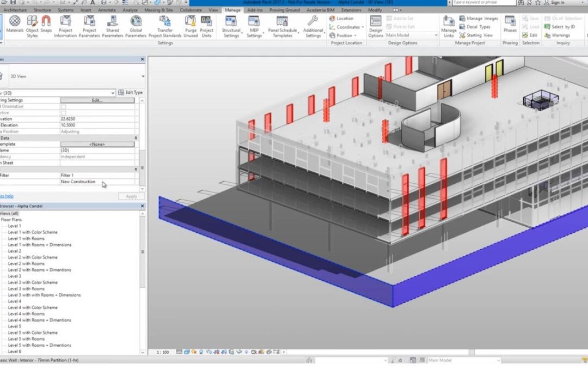Viewport: 588px width, 368px height.
Task: Open Object Styles settings
Action: [32, 26]
